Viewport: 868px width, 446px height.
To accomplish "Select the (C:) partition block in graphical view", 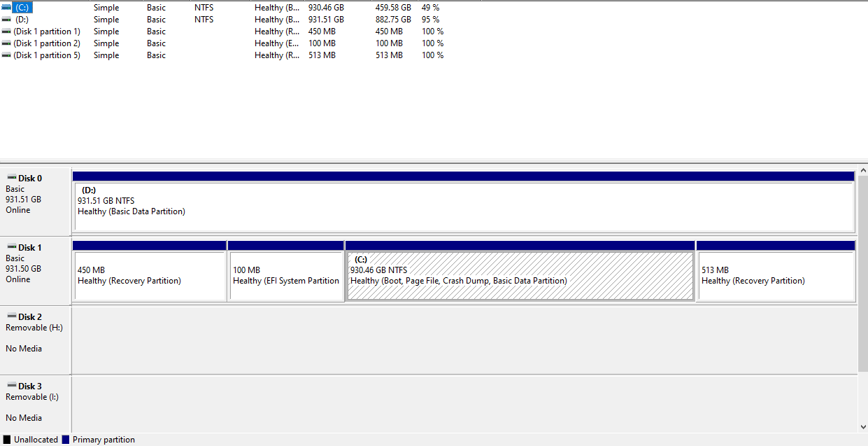I will (520, 275).
